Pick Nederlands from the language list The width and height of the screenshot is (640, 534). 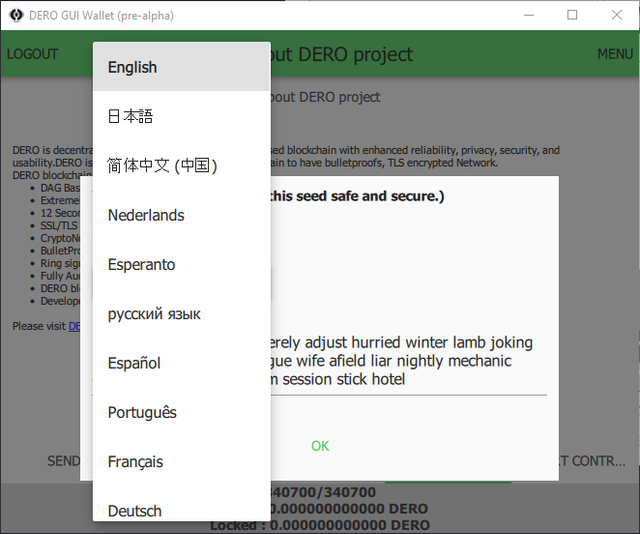[x=182, y=215]
